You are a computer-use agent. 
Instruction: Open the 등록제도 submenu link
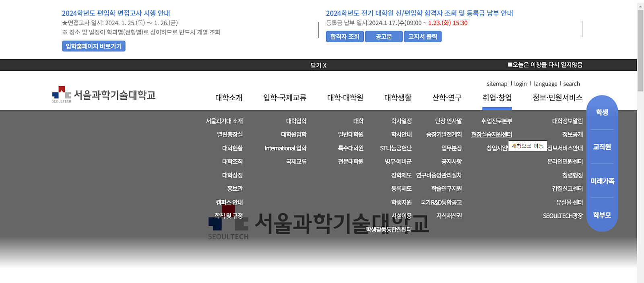[401, 189]
